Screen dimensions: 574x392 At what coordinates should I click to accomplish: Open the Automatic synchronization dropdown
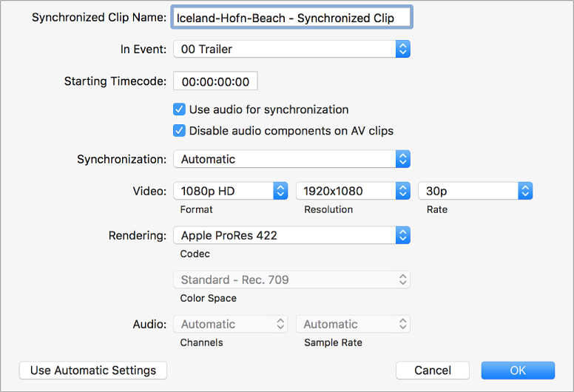point(291,159)
